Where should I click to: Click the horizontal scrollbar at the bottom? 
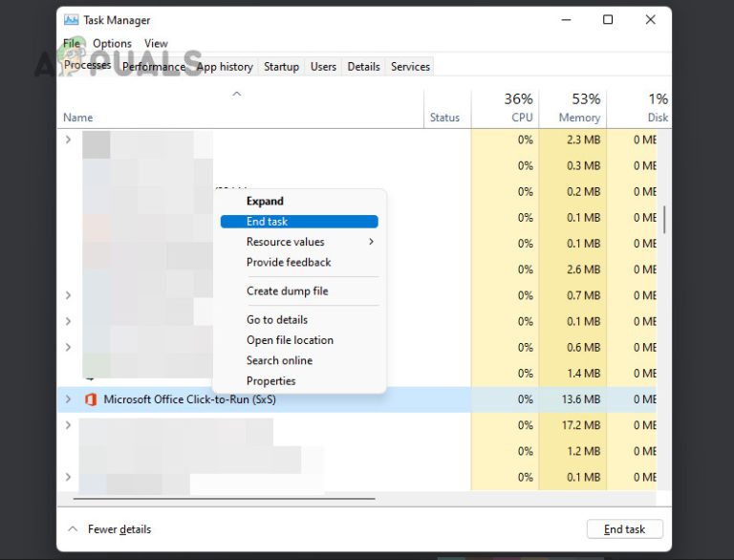tap(225, 499)
